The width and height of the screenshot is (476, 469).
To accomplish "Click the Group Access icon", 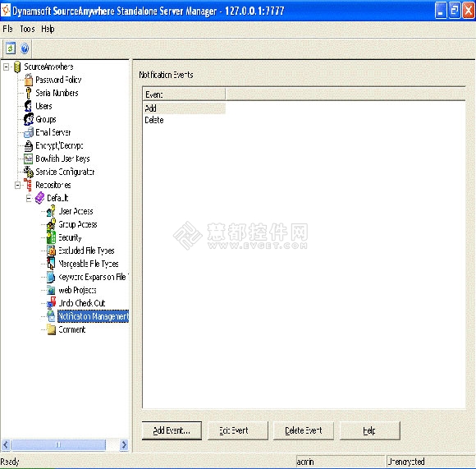I will tap(51, 224).
